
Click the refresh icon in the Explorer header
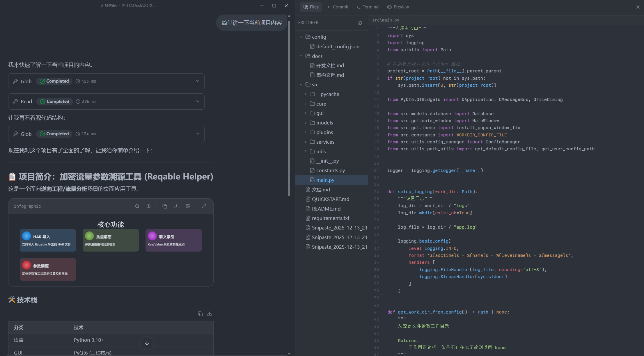(360, 23)
